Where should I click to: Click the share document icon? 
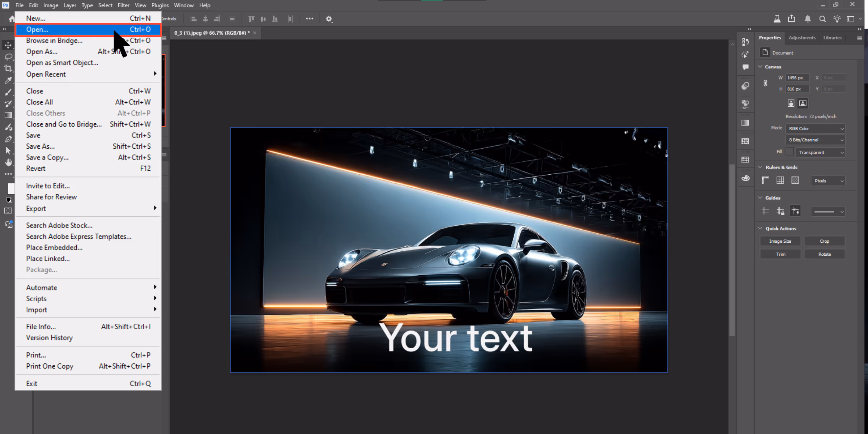(792, 19)
